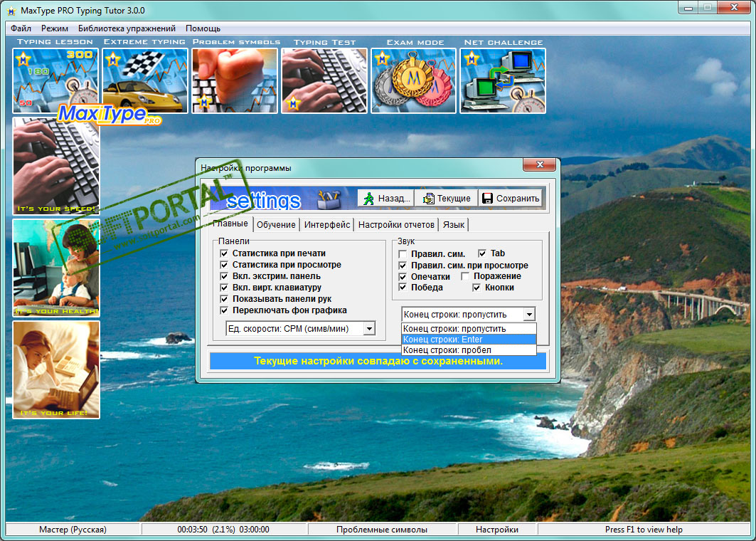Open the Файл menu

[21, 28]
